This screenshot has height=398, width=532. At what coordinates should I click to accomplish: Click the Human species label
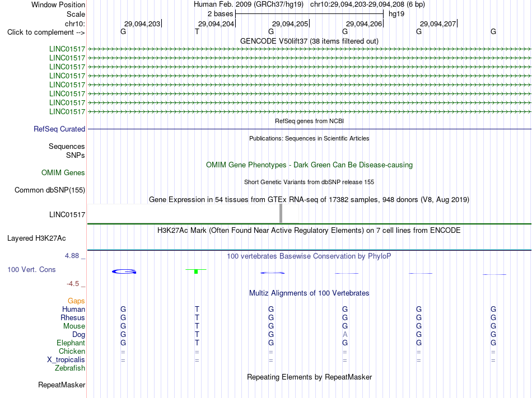pos(73,309)
